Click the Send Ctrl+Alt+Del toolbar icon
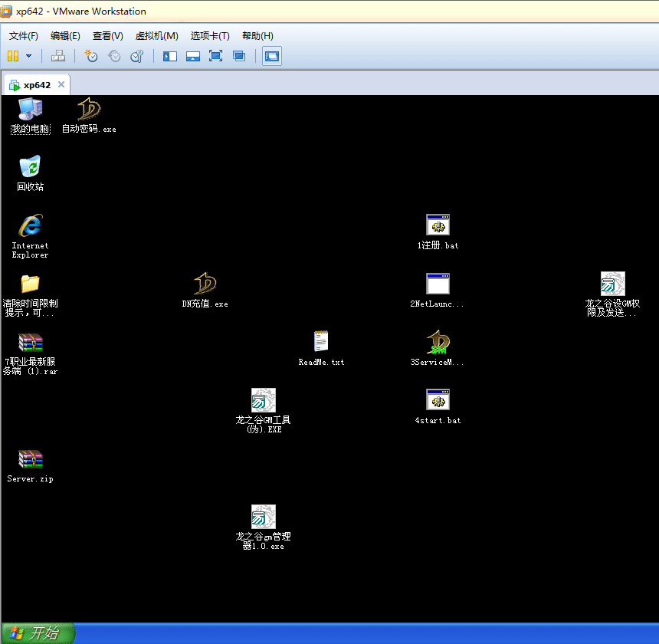Screen dimensions: 659x644 point(58,56)
